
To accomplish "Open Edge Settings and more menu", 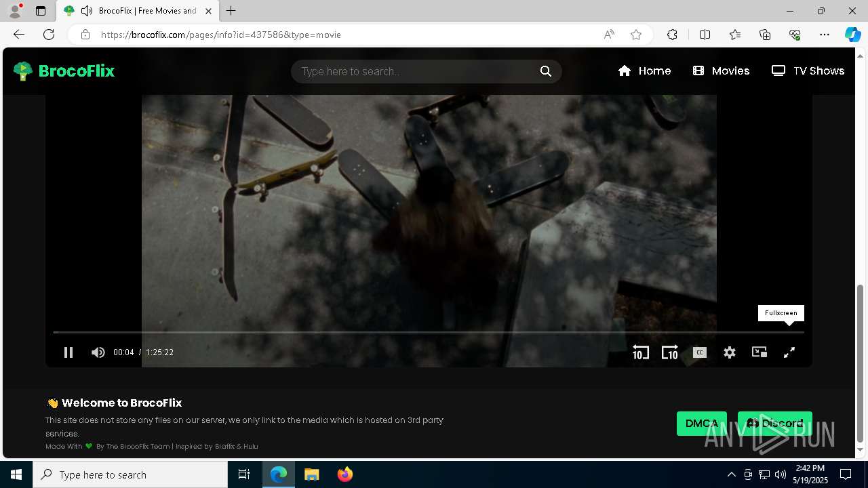I will tap(825, 35).
